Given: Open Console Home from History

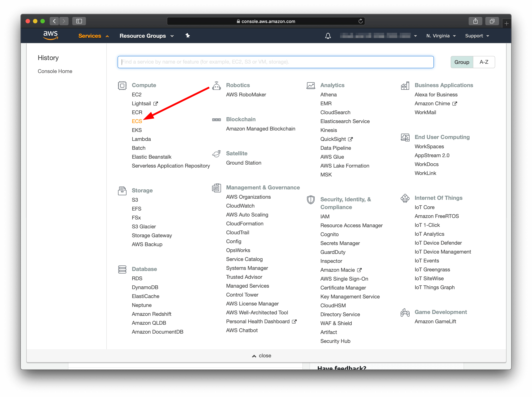Looking at the screenshot, I should point(55,71).
